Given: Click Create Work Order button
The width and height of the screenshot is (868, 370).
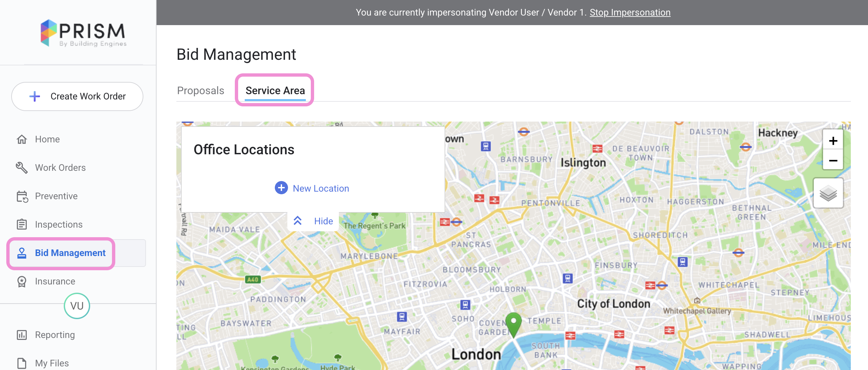Looking at the screenshot, I should (x=77, y=96).
